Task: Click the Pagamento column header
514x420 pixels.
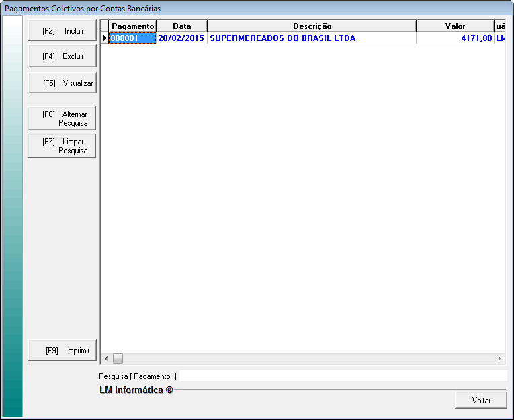Action: [x=132, y=26]
